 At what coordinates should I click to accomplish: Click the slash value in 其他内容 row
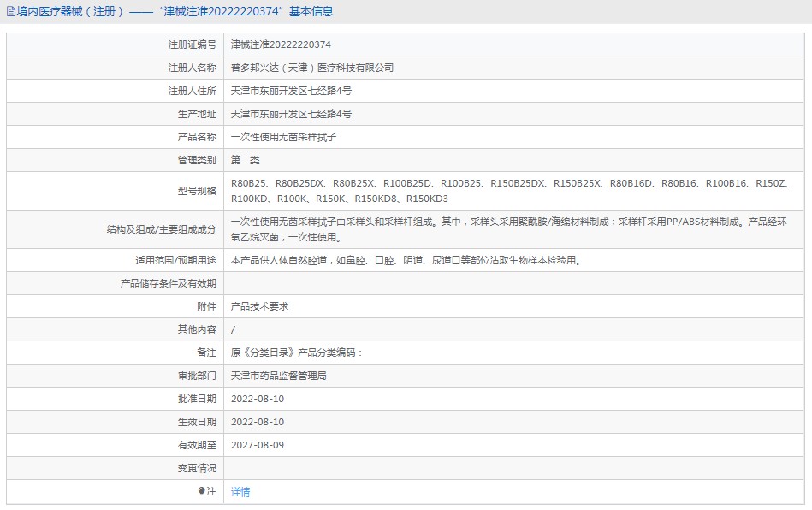click(233, 329)
